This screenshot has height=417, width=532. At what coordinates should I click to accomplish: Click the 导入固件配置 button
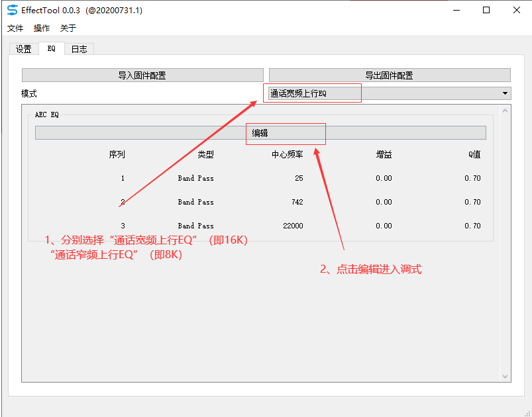pos(142,75)
